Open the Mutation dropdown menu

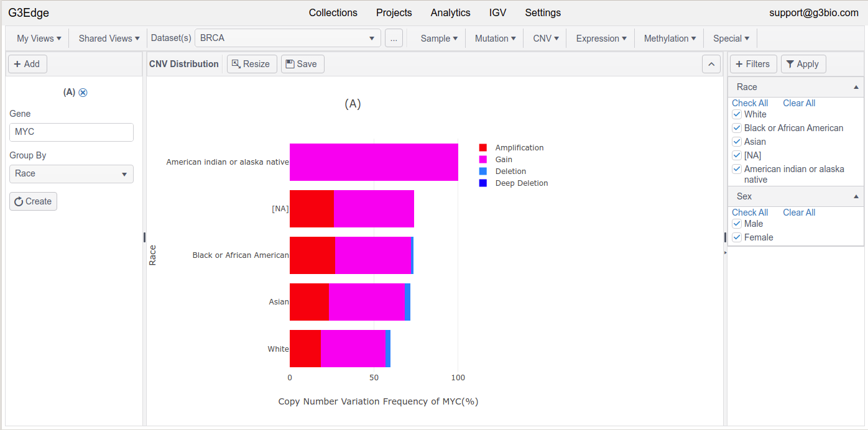496,39
